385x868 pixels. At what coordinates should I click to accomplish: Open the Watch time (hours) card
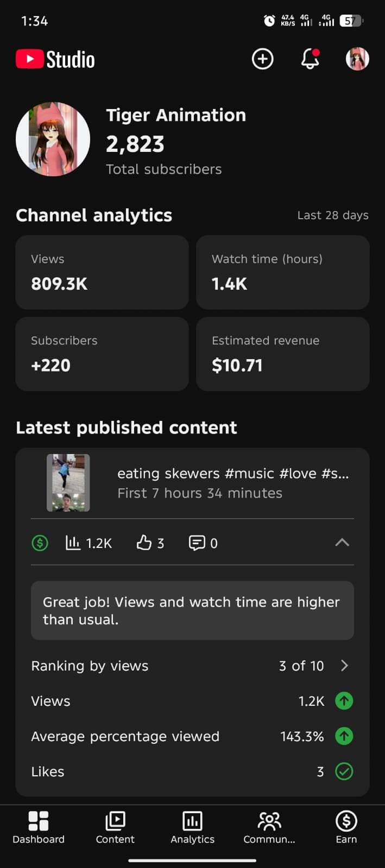tap(282, 272)
